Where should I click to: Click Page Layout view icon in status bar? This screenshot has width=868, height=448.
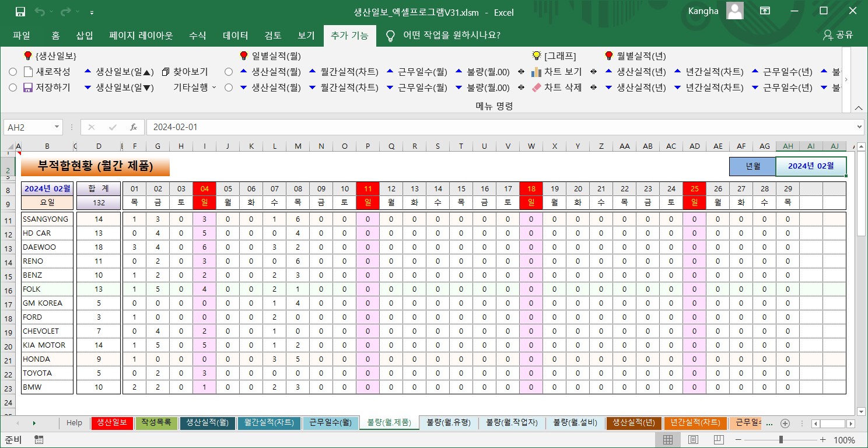pos(694,439)
